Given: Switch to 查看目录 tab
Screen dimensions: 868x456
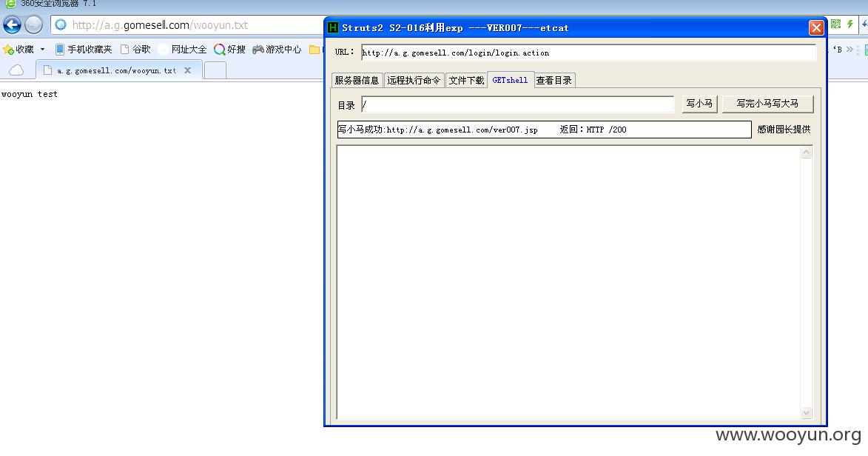Looking at the screenshot, I should [x=554, y=81].
